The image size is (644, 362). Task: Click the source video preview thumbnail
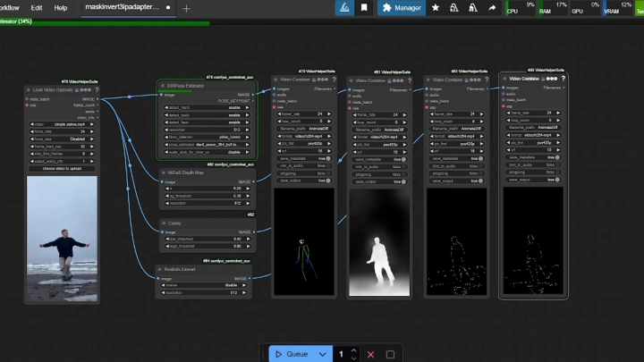click(62, 239)
